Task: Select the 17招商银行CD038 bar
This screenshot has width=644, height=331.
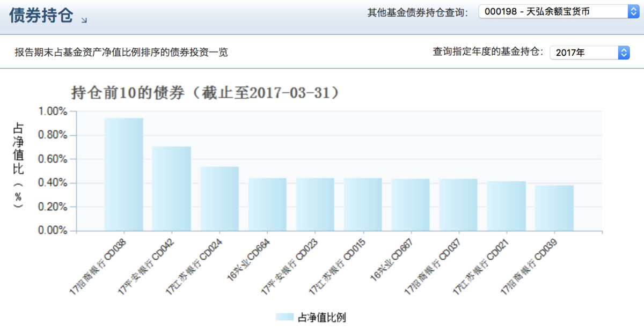Action: coord(124,174)
